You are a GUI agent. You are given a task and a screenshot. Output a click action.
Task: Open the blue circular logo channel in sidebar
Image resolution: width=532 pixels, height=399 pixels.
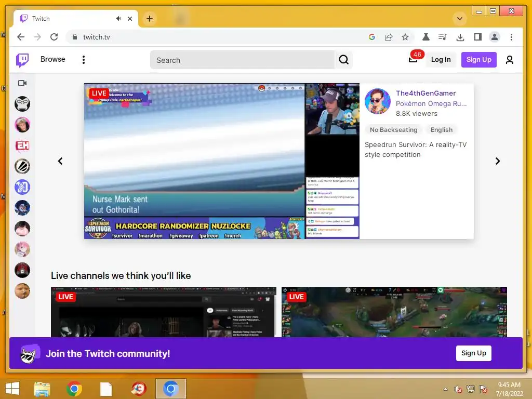(x=22, y=187)
